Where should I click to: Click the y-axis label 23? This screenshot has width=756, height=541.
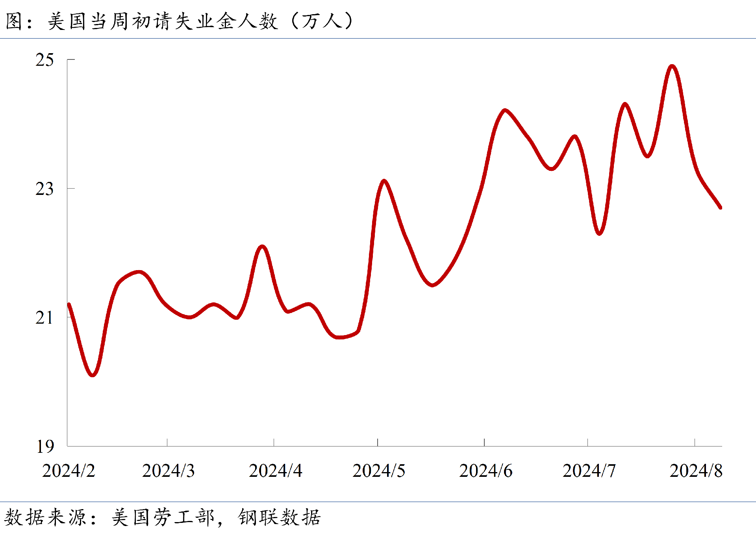click(x=44, y=189)
